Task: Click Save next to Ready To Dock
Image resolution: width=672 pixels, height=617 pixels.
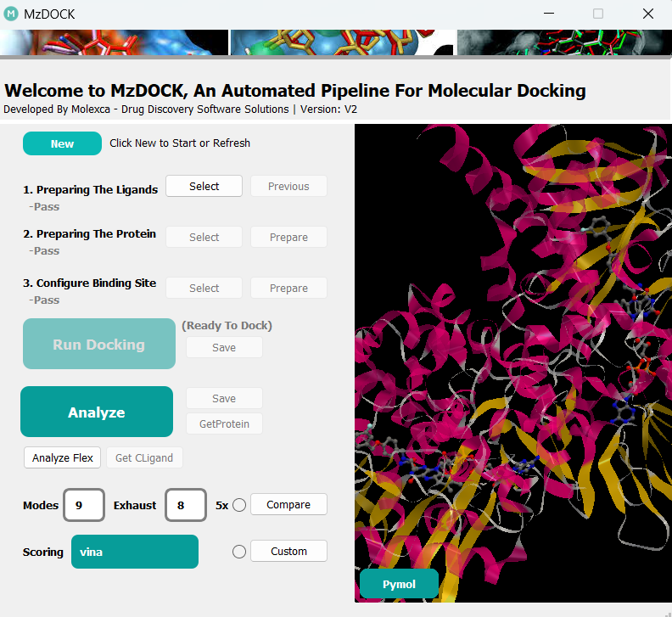Action: [x=224, y=347]
